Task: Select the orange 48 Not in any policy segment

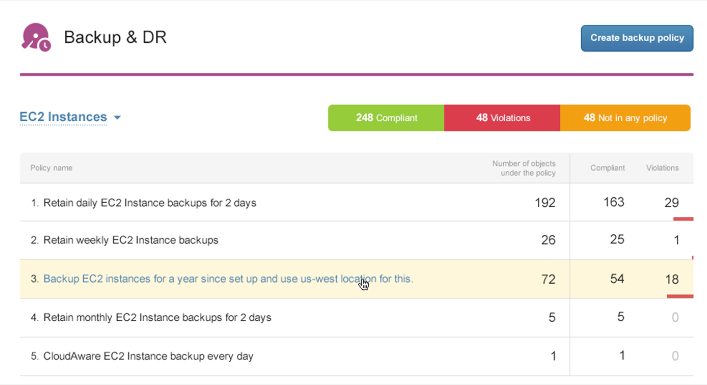Action: pyautogui.click(x=625, y=118)
